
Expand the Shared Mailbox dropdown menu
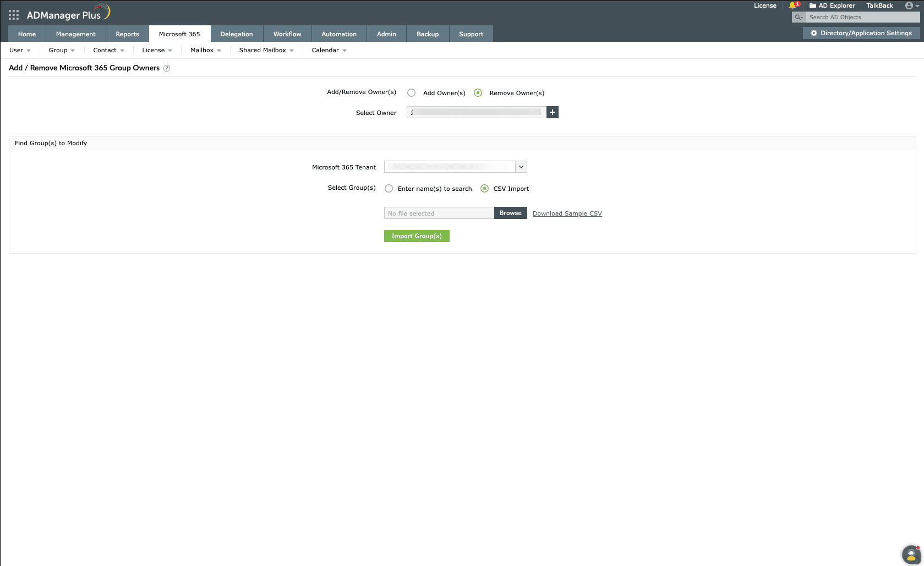point(266,50)
